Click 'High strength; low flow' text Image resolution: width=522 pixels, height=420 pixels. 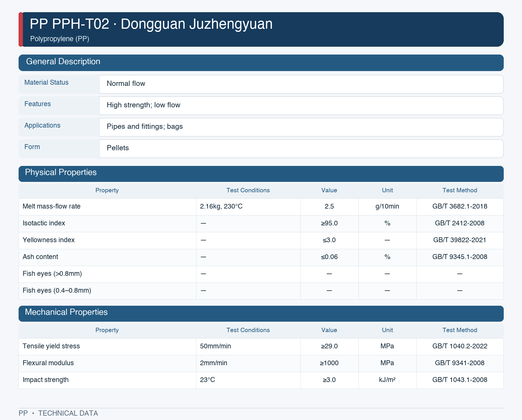pos(144,105)
